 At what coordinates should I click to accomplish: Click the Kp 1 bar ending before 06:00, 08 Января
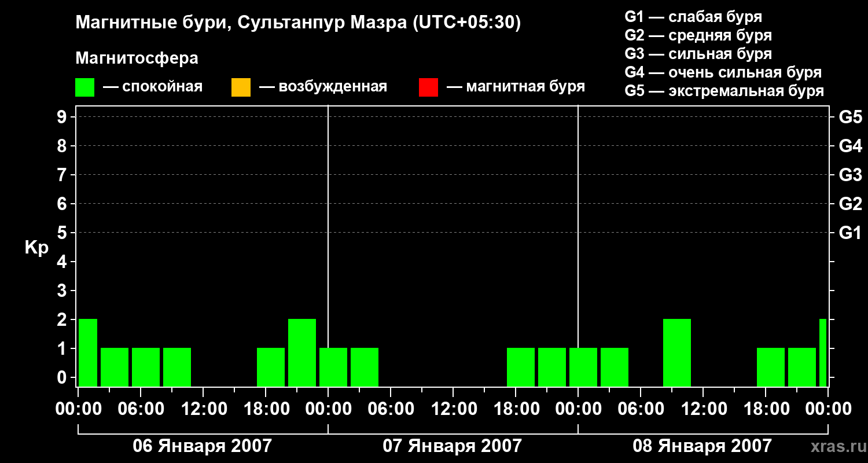(x=615, y=367)
